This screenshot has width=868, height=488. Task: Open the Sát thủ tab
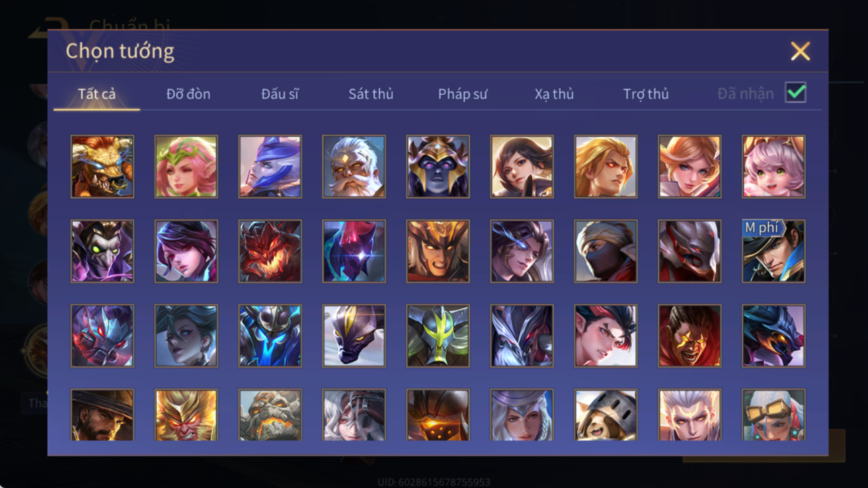370,94
